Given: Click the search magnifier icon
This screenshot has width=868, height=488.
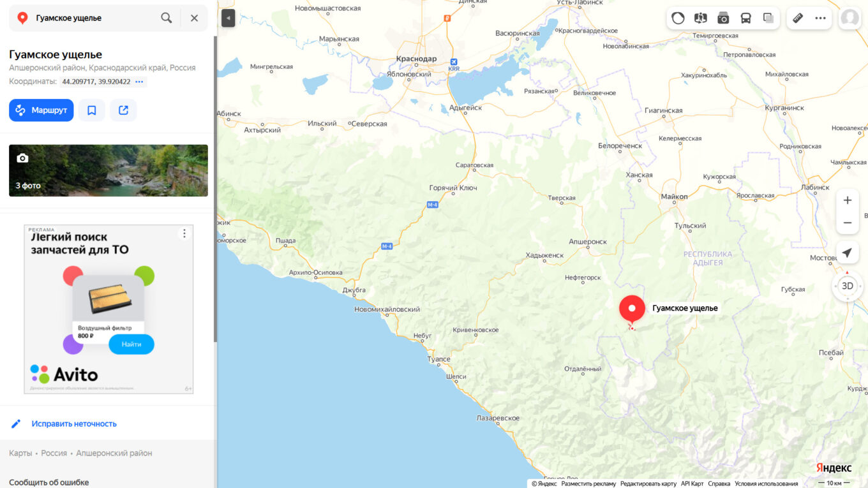Looking at the screenshot, I should (167, 18).
